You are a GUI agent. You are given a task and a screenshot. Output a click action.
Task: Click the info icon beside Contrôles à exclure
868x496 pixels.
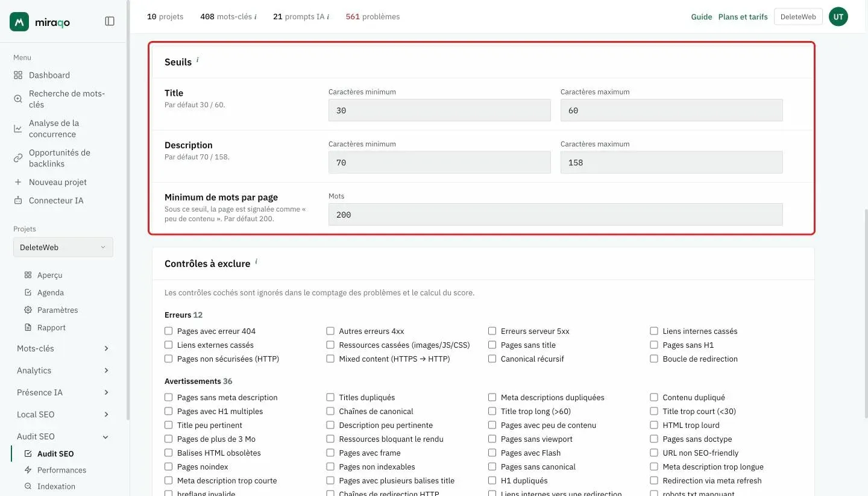[x=256, y=262]
